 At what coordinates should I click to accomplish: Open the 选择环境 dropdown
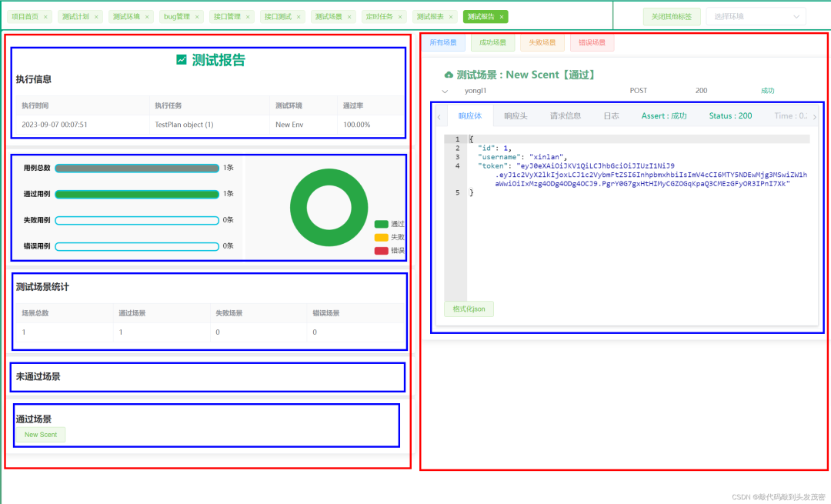756,16
